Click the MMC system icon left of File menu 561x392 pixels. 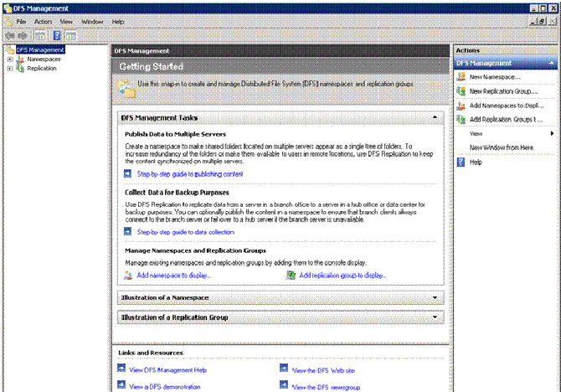[x=8, y=22]
